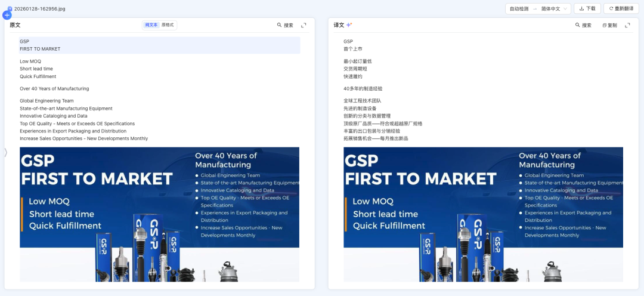The image size is (644, 296).
Task: Select the highlighted 'FIRST TO MARKET' source line
Action: 40,49
